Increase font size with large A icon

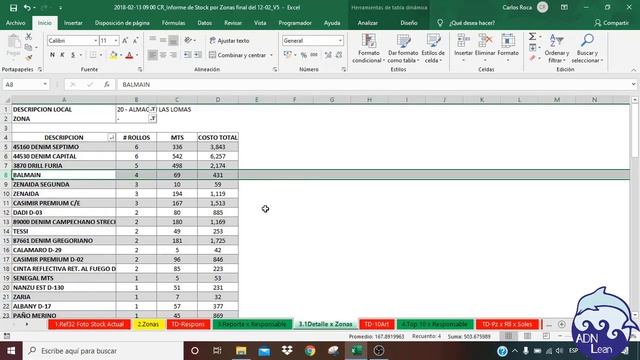(125, 40)
